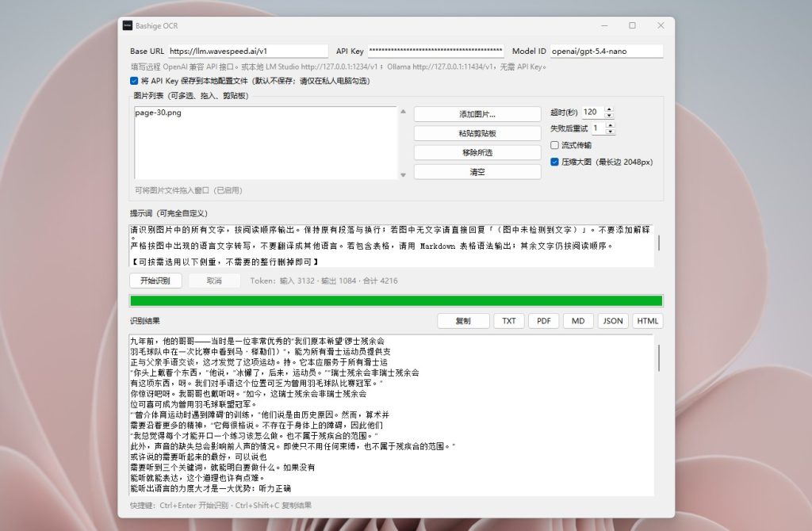
Task: Click 清空 button to clear images
Action: (x=477, y=172)
